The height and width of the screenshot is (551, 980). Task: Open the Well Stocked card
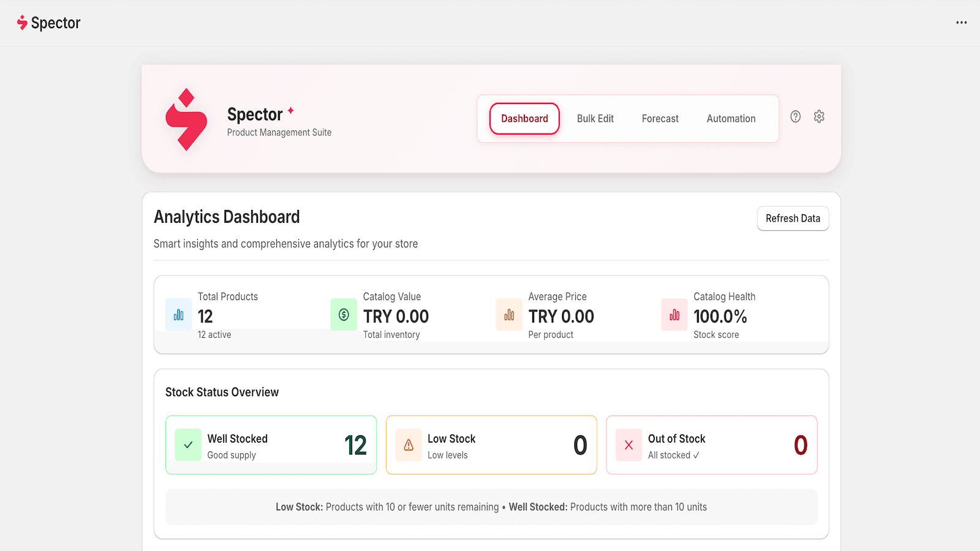[x=271, y=445]
